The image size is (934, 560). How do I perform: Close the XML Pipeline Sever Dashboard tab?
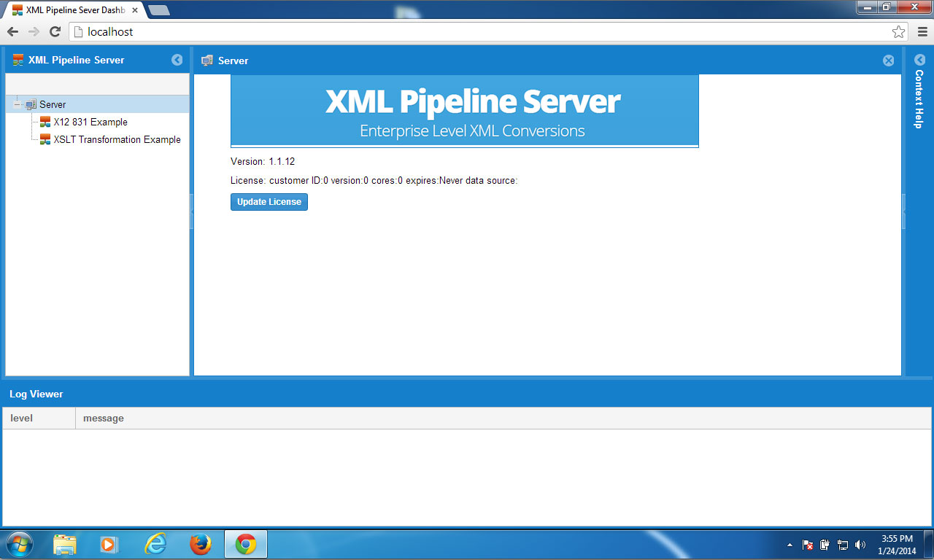[135, 10]
